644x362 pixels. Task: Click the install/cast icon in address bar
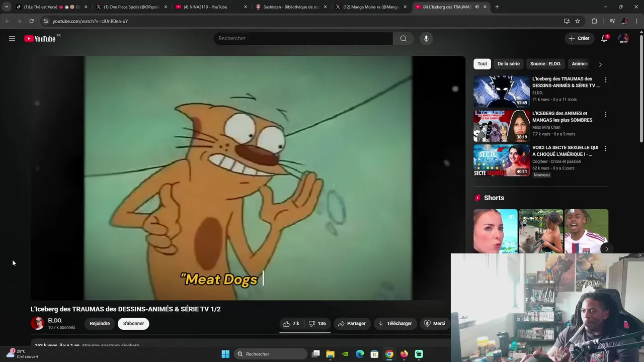pos(567,21)
